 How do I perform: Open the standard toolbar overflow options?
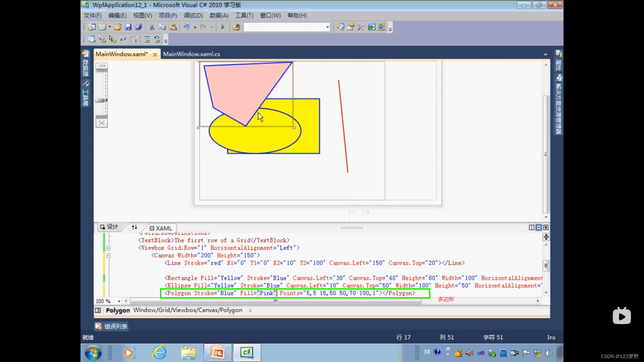(390, 27)
